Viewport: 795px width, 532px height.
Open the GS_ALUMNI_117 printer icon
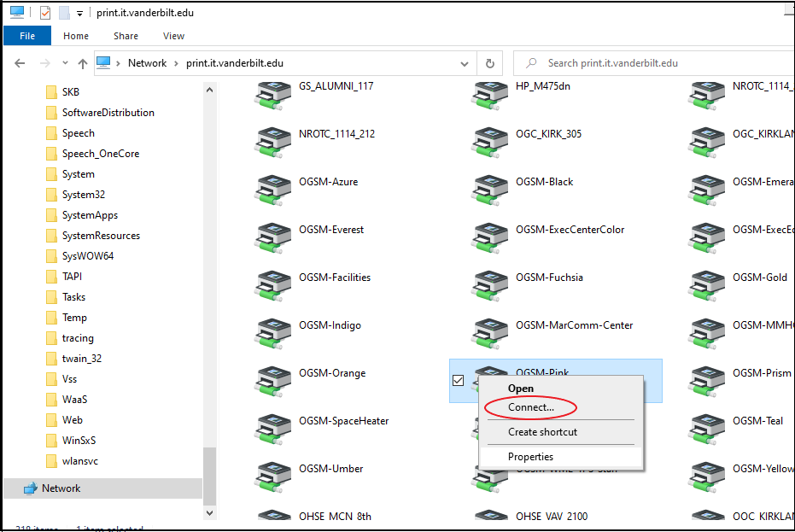(x=272, y=94)
